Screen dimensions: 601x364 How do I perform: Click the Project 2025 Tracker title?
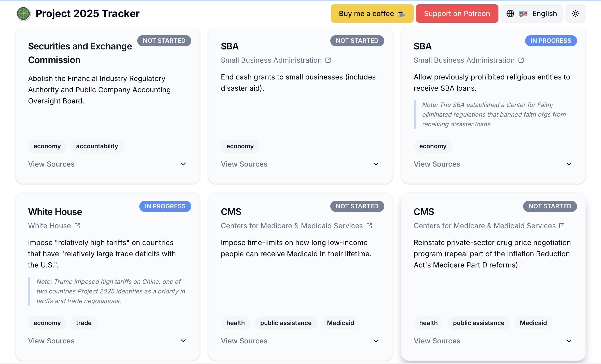point(87,14)
